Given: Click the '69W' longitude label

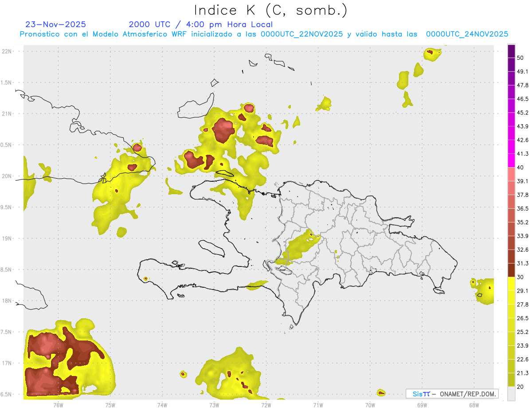Looking at the screenshot, I should [x=422, y=405].
